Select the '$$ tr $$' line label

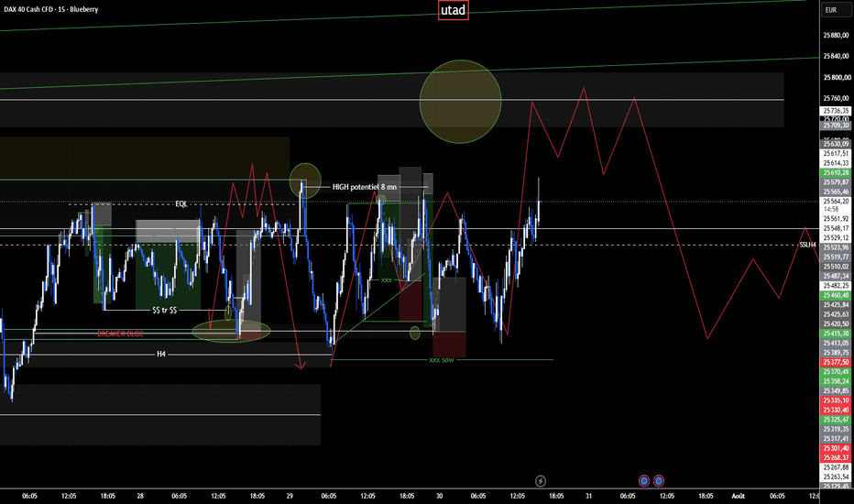(165, 310)
